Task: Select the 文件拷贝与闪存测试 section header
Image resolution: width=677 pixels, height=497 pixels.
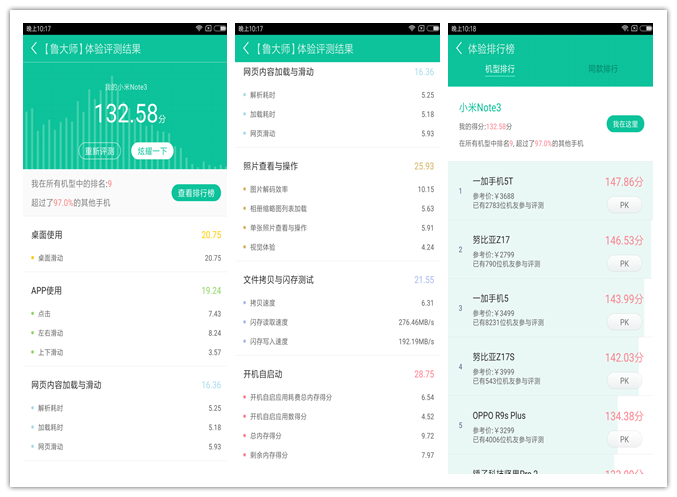Action: 337,280
